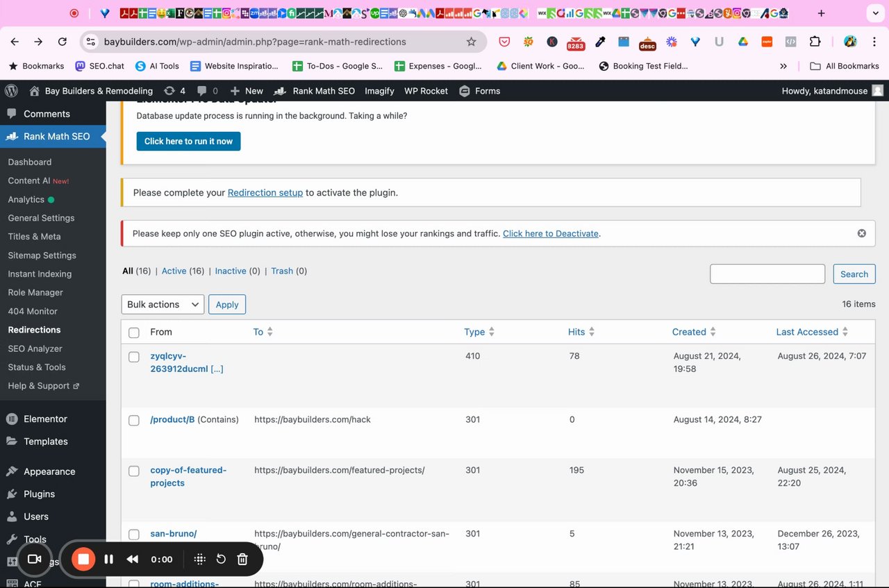Open comments bubble in the admin bar

coord(208,91)
